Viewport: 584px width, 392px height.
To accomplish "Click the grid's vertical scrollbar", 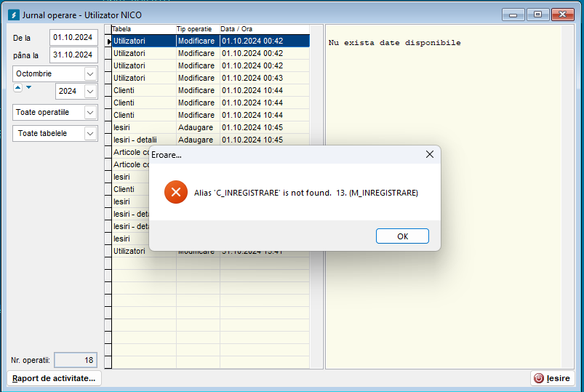I will tap(316, 197).
